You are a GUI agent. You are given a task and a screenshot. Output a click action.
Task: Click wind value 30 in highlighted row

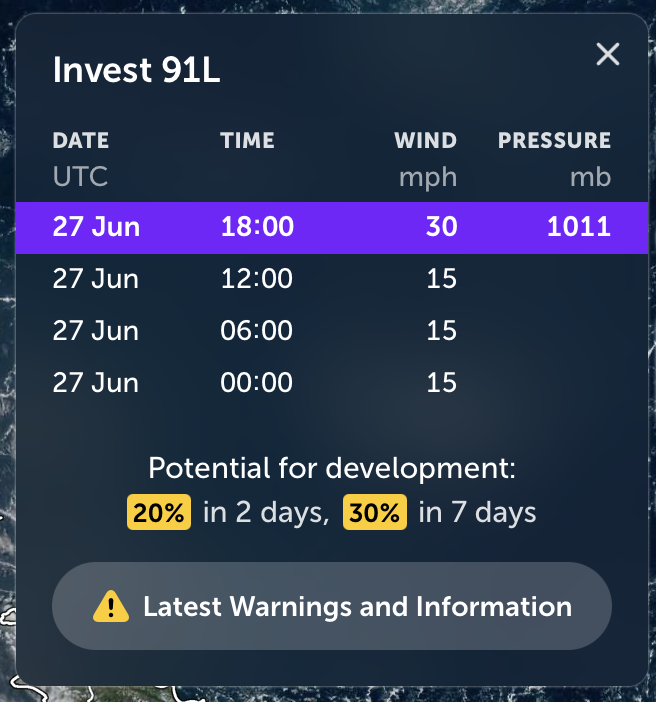tap(441, 226)
